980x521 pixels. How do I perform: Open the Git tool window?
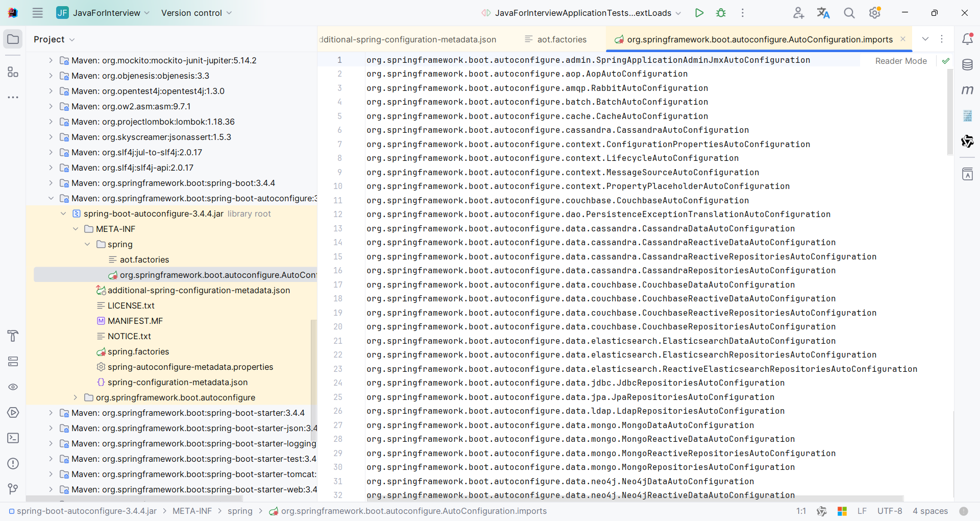[x=13, y=489]
